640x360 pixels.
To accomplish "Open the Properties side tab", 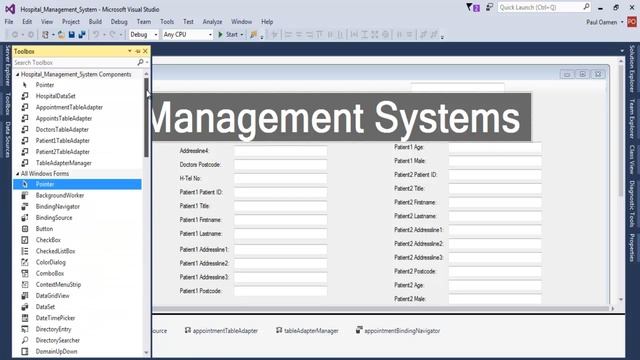I will coord(632,247).
